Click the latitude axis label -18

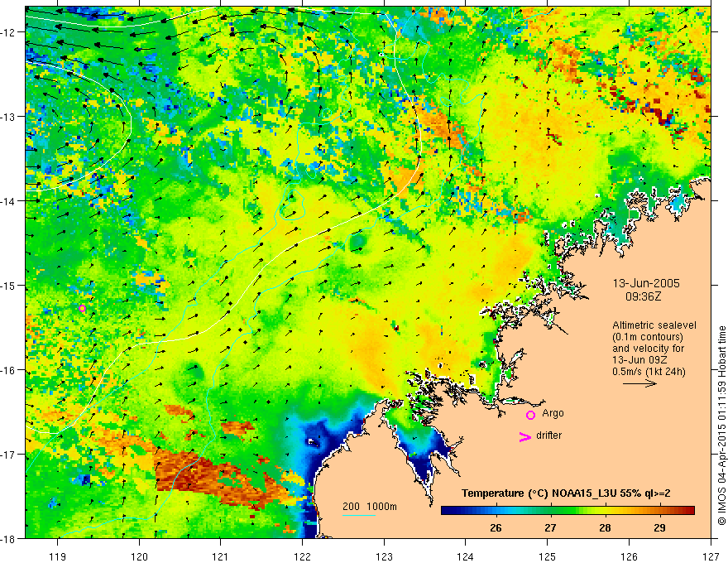click(x=9, y=538)
